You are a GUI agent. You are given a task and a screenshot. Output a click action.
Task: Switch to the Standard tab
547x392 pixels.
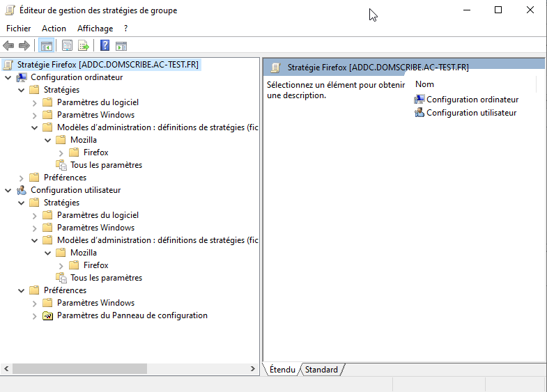321,370
